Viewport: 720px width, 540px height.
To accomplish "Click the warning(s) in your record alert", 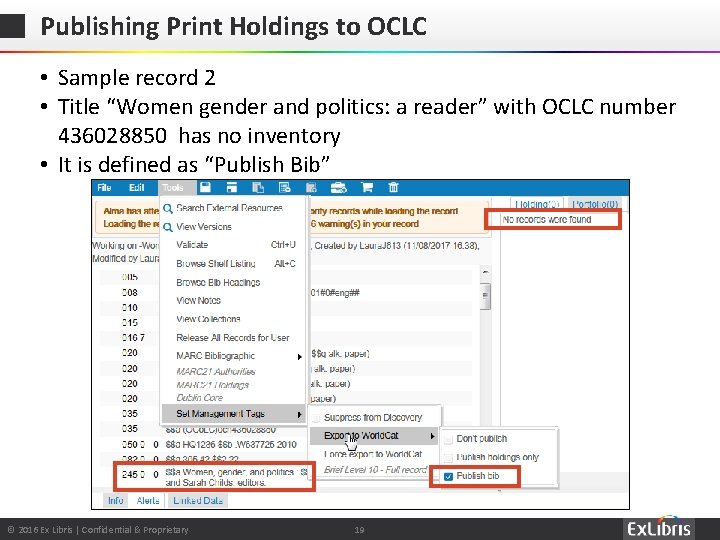I will 365,224.
